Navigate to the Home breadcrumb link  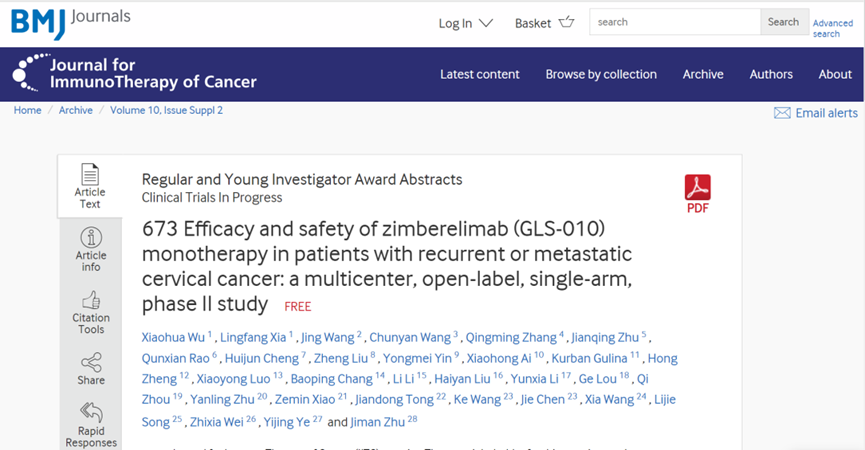click(28, 110)
